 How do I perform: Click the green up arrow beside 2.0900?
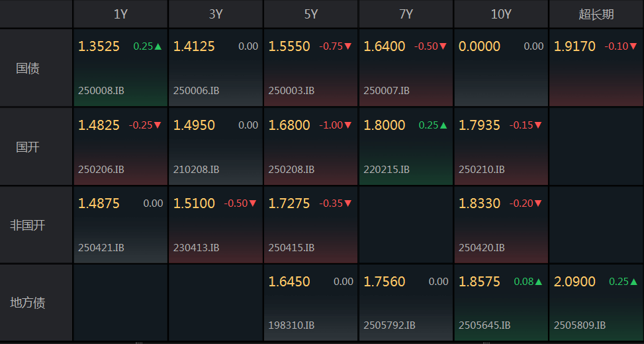(633, 281)
